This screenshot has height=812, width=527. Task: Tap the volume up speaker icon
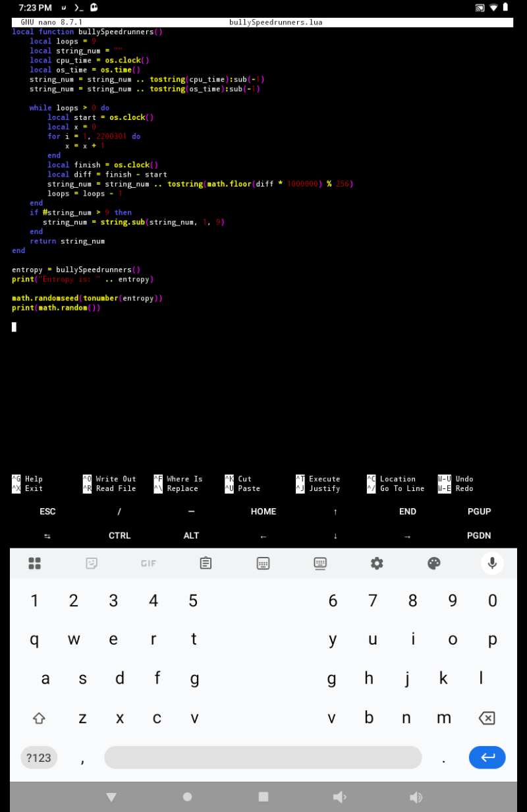tap(416, 797)
